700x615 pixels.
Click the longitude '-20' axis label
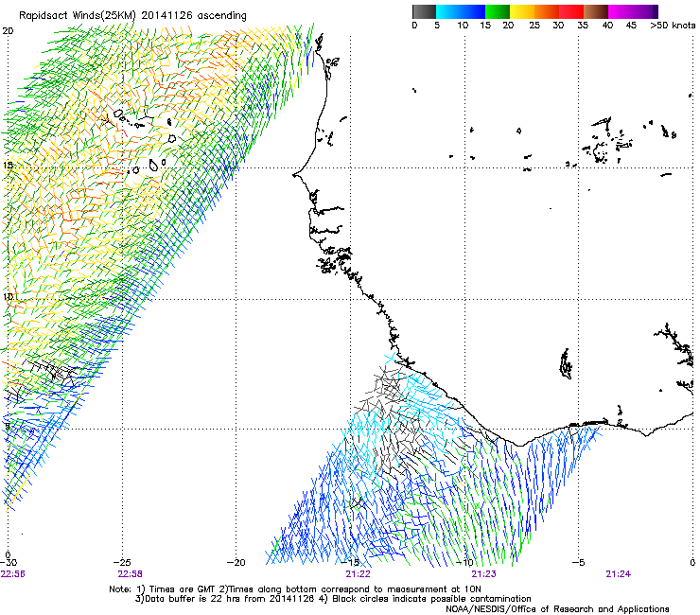[x=236, y=562]
